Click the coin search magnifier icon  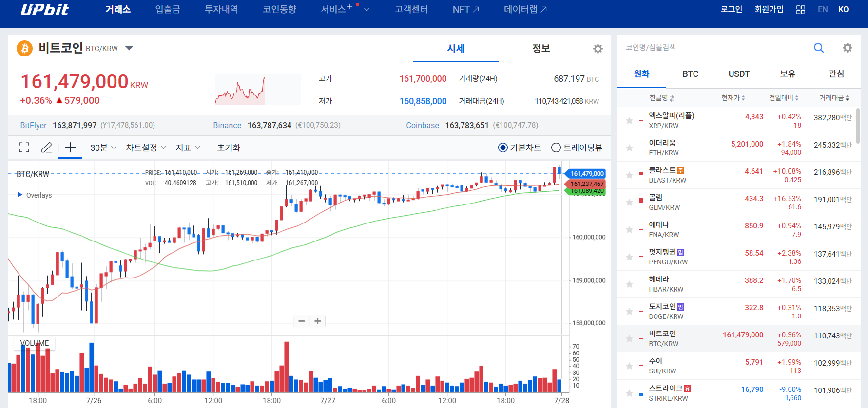(819, 48)
